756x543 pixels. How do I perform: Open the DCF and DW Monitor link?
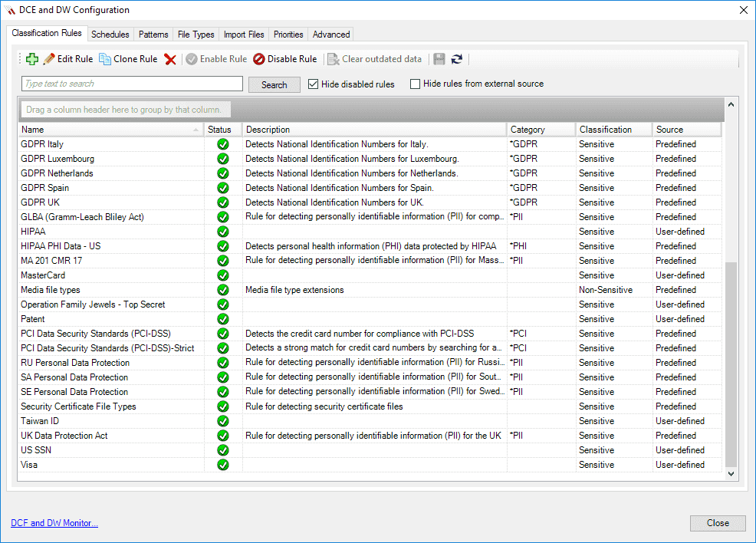54,523
